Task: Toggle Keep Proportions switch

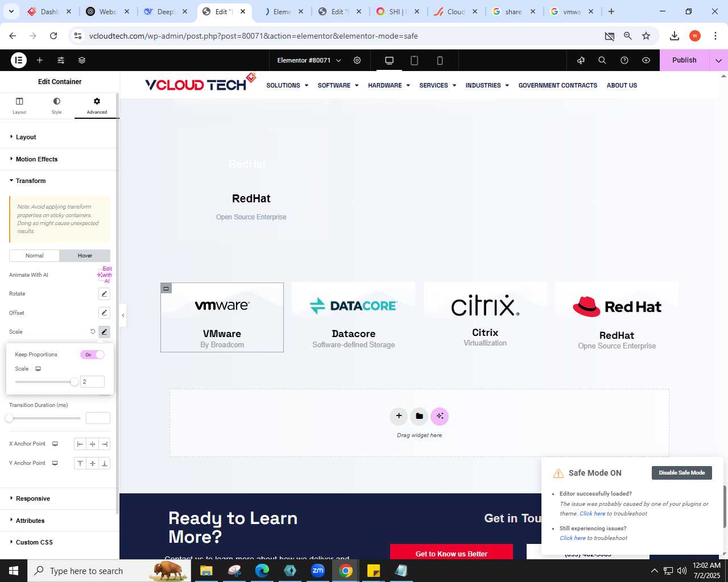Action: pyautogui.click(x=92, y=355)
